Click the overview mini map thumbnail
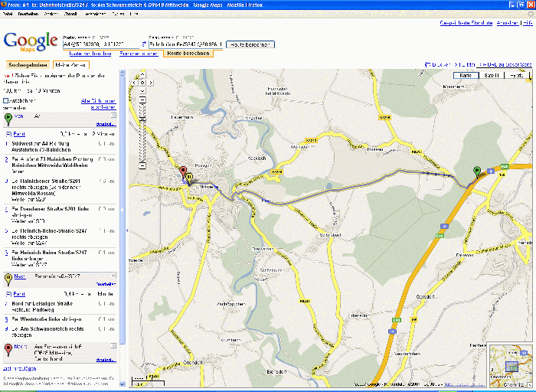The width and height of the screenshot is (536, 392). (x=509, y=365)
